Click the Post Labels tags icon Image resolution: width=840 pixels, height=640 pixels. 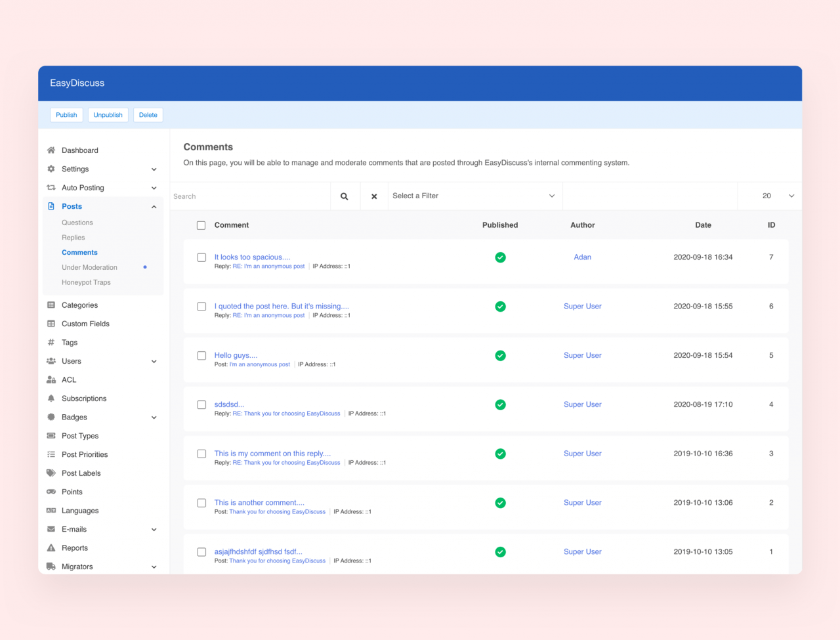pyautogui.click(x=51, y=473)
